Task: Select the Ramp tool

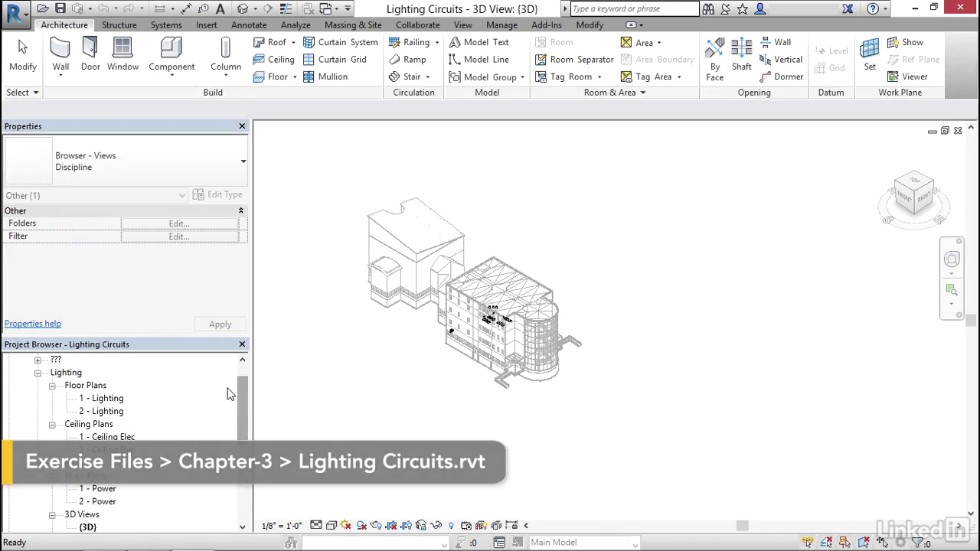Action: pos(407,60)
